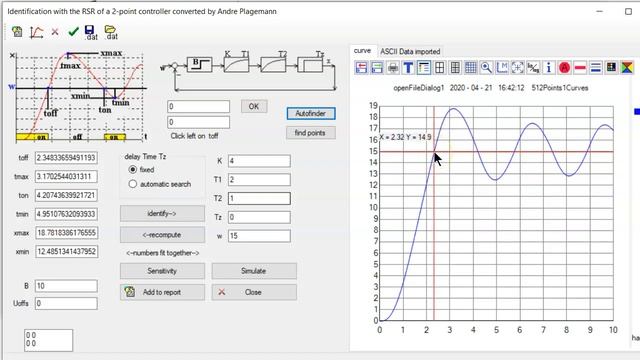Click the Simulate button

click(254, 271)
